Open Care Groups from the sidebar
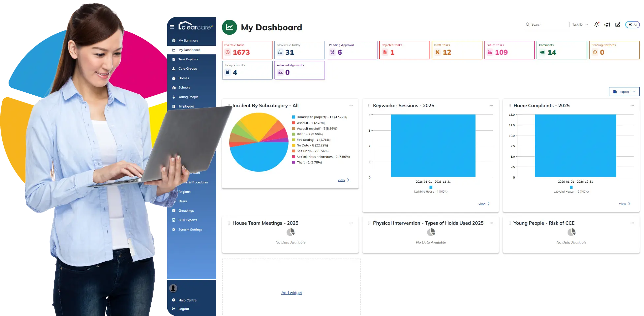The height and width of the screenshot is (316, 644). click(188, 69)
